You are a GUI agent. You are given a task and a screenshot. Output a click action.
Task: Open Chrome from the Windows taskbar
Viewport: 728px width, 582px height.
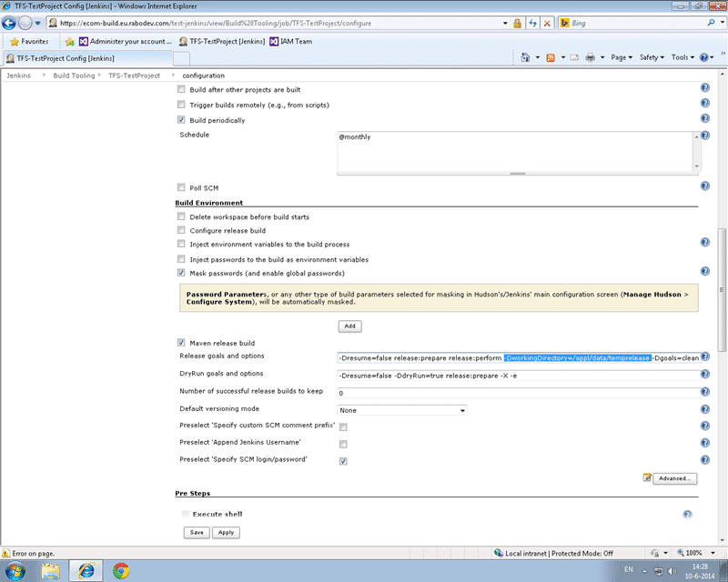[x=121, y=570]
